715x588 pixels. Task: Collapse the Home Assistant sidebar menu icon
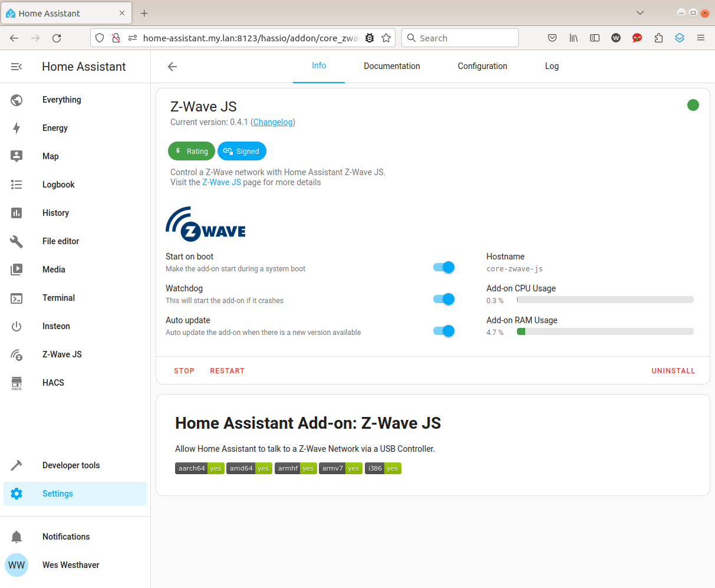17,67
